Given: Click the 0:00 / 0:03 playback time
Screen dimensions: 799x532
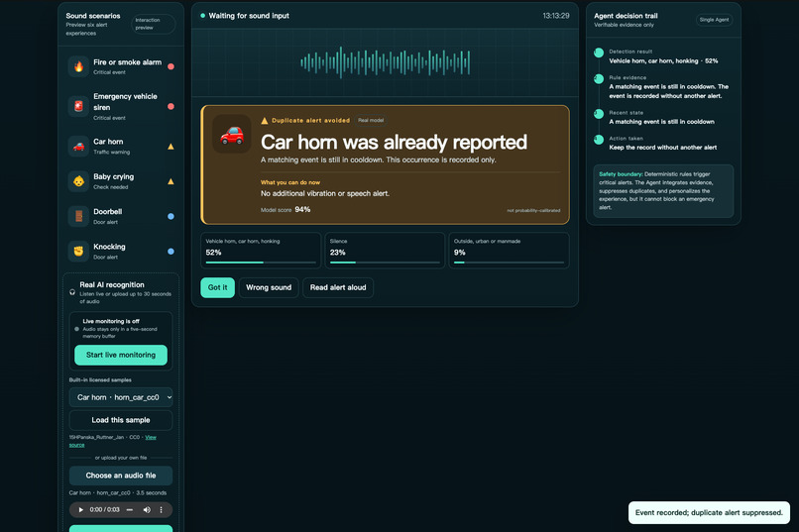Looking at the screenshot, I should (x=104, y=509).
